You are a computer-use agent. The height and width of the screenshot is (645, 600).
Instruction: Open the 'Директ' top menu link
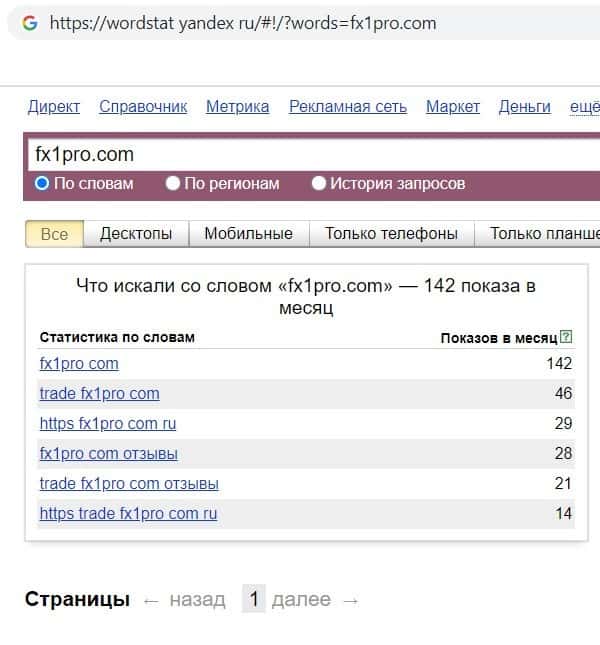coord(54,106)
